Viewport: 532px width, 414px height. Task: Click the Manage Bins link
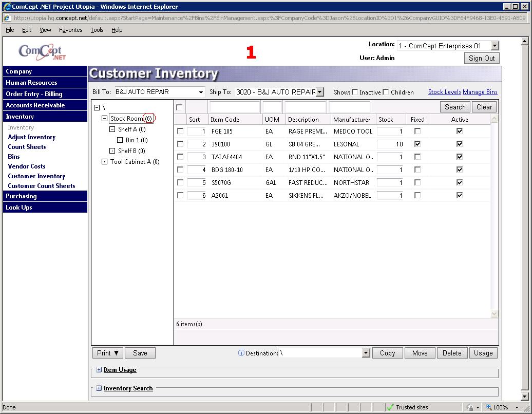coord(480,92)
